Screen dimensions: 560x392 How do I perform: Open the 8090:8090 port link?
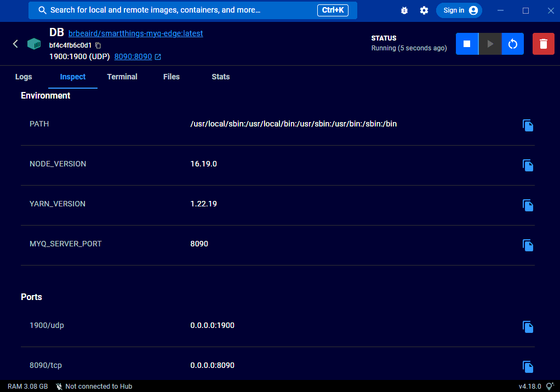pos(133,57)
